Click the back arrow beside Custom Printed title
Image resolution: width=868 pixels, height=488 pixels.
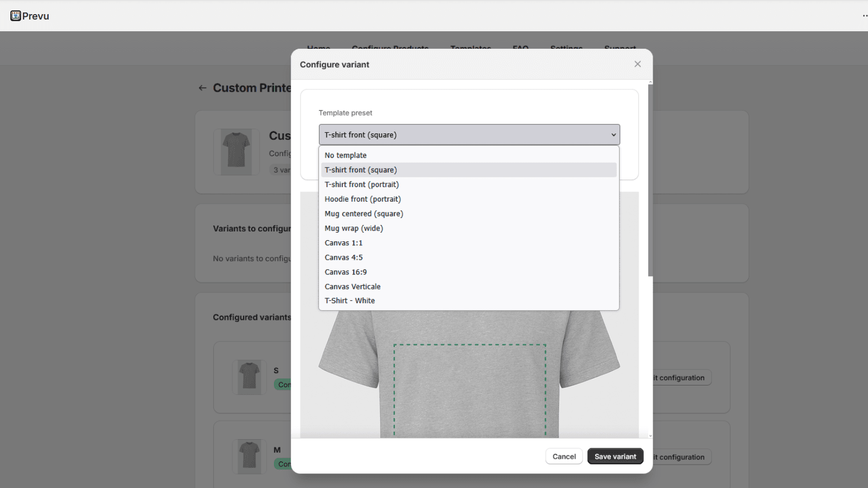pyautogui.click(x=202, y=87)
